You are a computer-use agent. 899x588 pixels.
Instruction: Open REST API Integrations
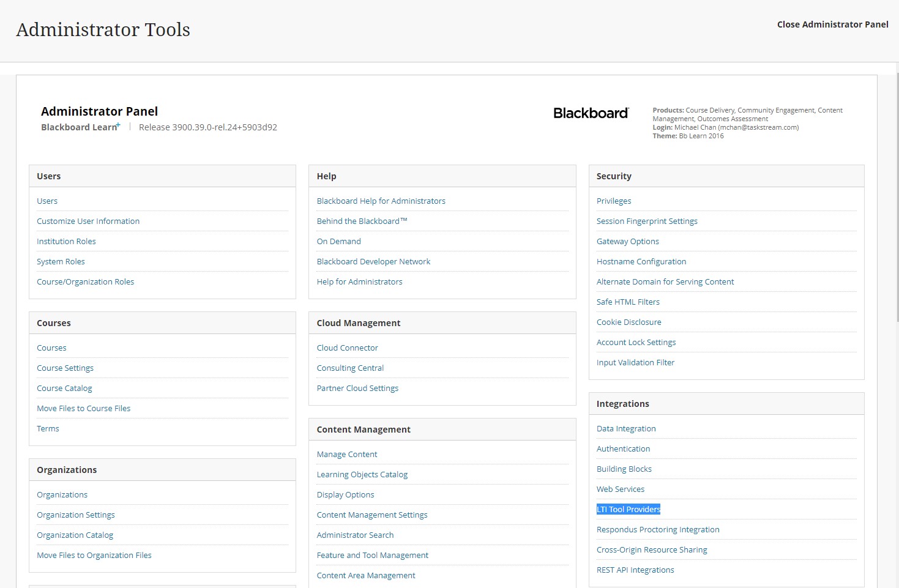[635, 570]
